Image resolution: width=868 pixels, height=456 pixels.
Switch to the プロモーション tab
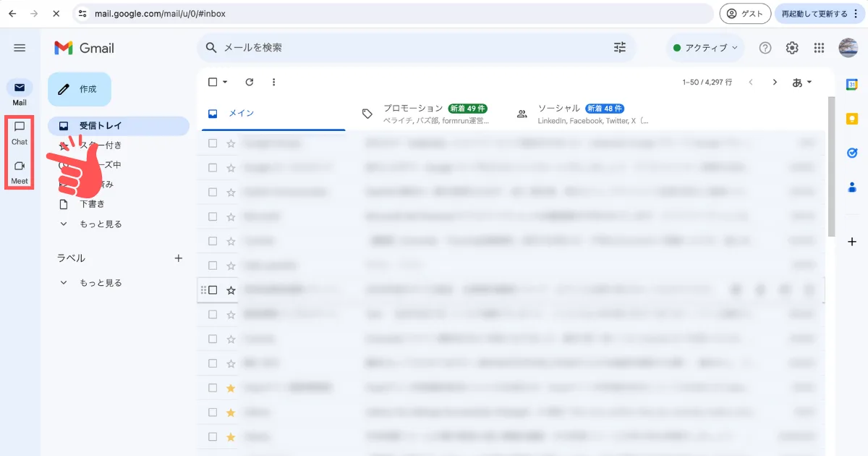click(x=427, y=114)
